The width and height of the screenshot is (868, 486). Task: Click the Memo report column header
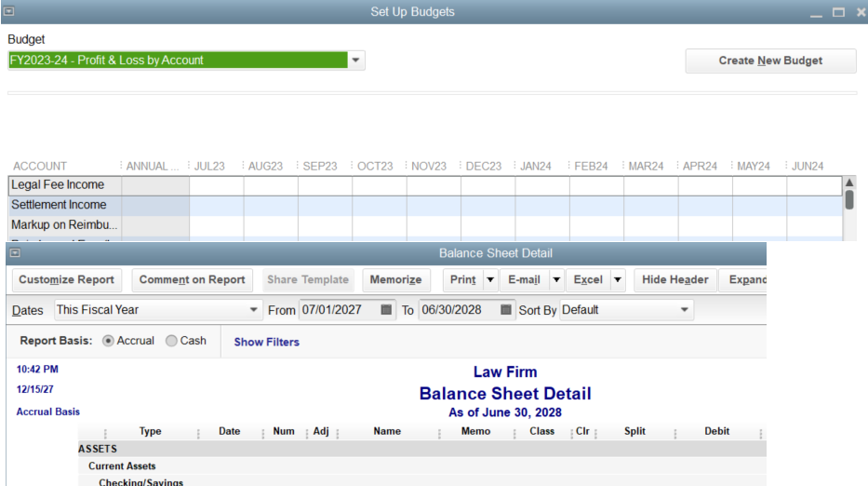476,431
